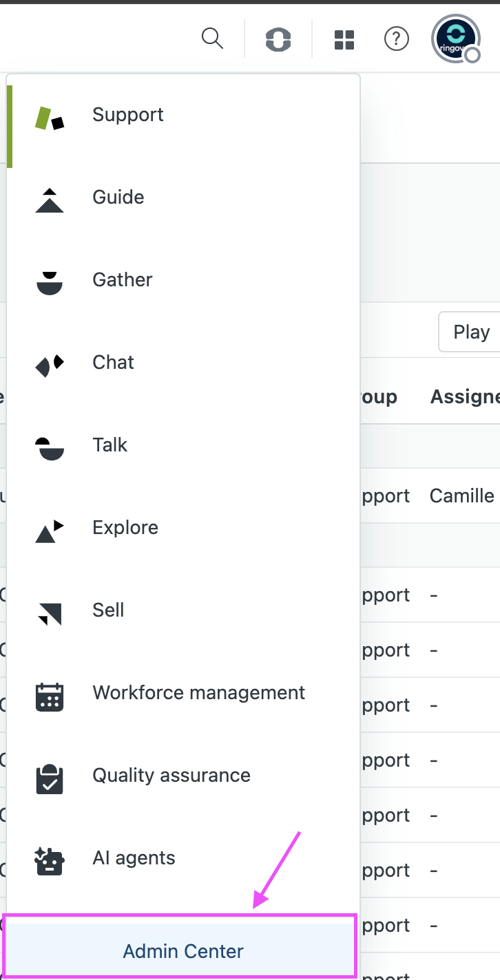Click the AI agents robot icon
This screenshot has width=500, height=980.
click(x=50, y=861)
